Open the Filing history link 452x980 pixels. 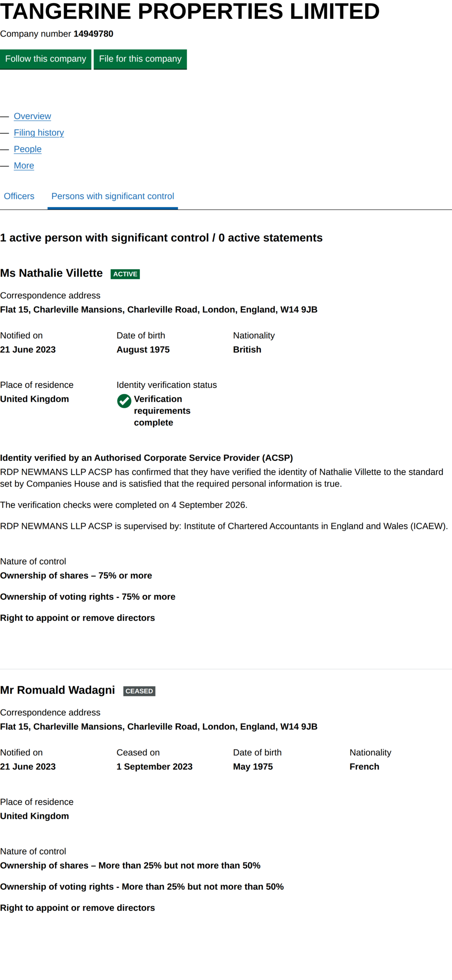(x=39, y=132)
